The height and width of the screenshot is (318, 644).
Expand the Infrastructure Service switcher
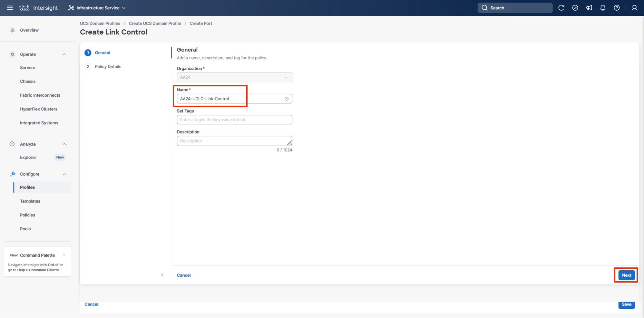(x=124, y=8)
